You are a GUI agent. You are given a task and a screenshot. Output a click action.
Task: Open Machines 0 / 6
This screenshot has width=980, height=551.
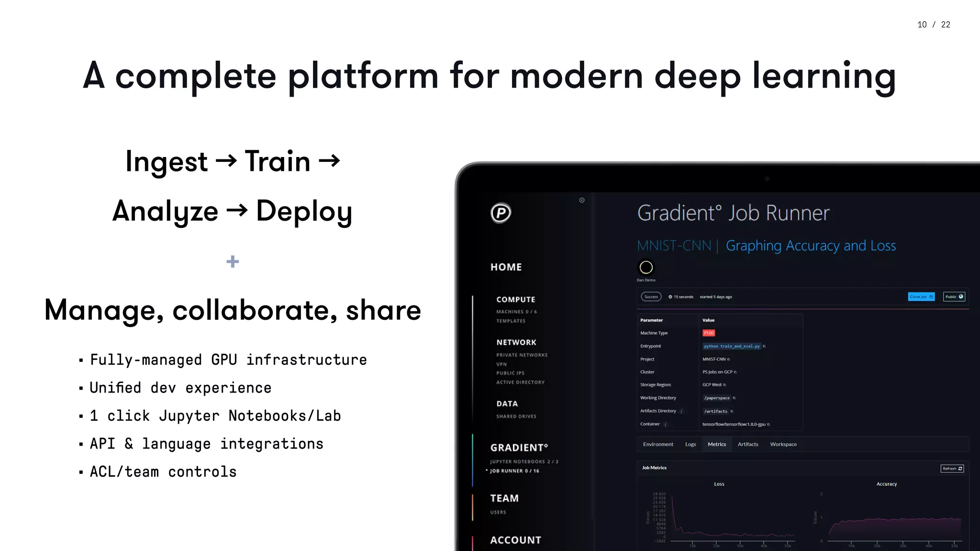point(517,312)
